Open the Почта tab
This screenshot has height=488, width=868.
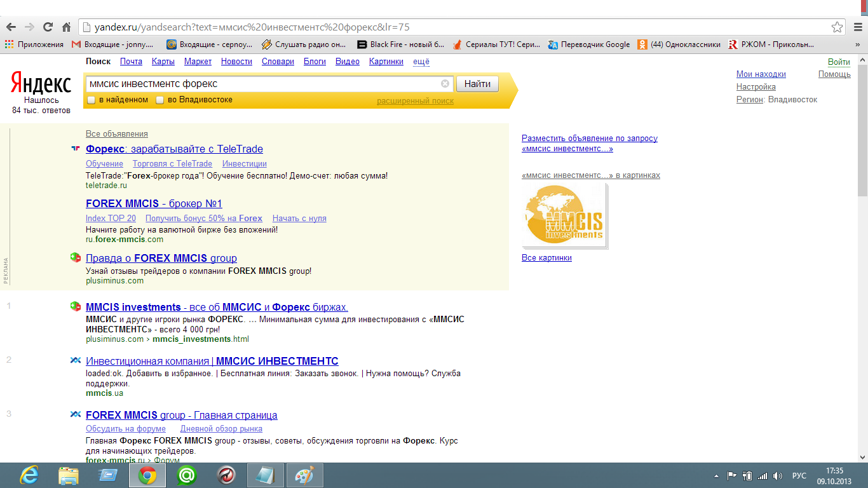coord(131,62)
